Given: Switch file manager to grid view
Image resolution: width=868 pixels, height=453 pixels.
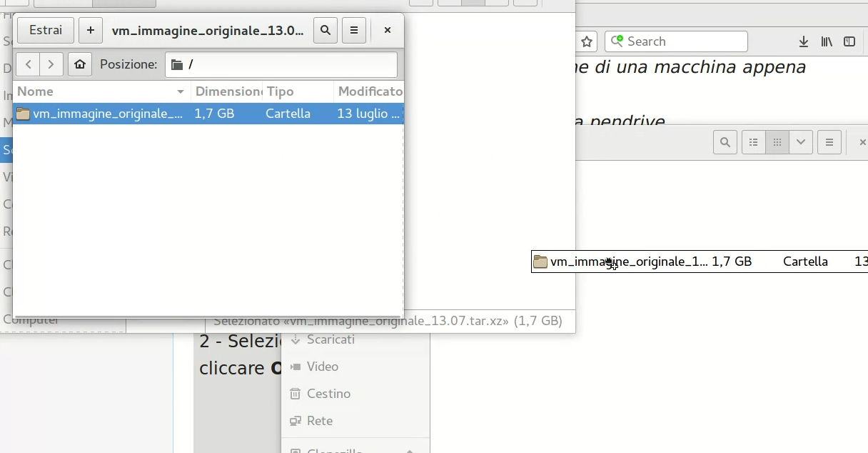Looking at the screenshot, I should point(777,142).
